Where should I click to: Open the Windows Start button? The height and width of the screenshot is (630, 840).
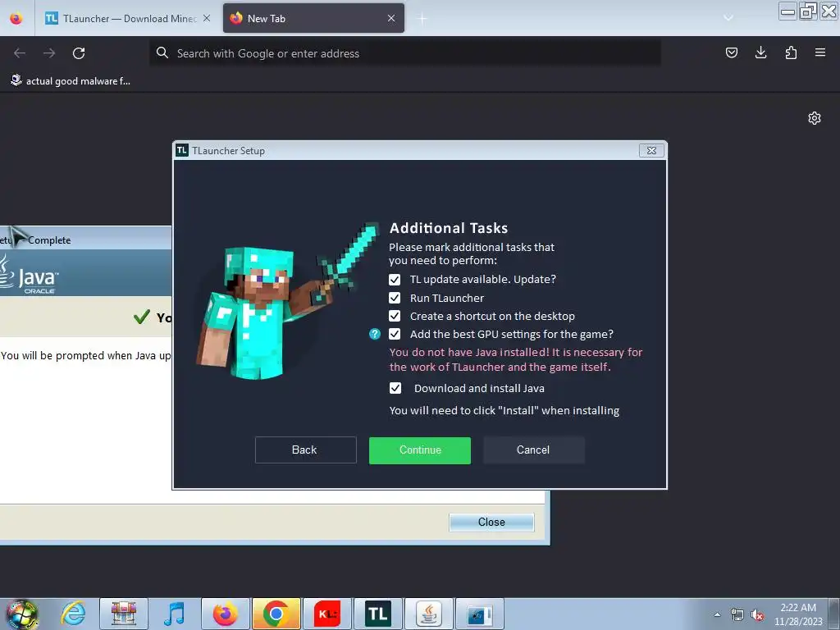click(x=22, y=615)
